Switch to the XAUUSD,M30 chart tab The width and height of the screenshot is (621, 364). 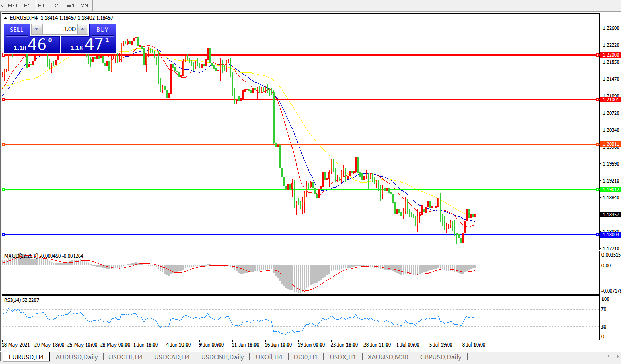(388, 357)
